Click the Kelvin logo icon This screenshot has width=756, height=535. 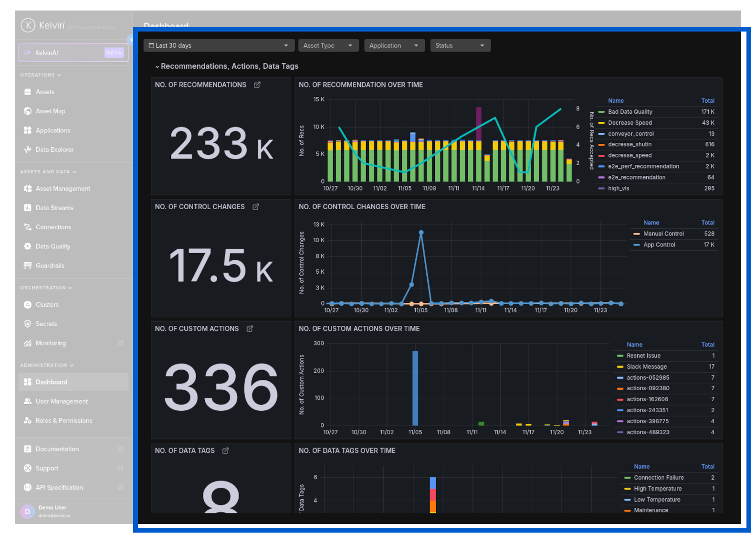click(x=28, y=25)
